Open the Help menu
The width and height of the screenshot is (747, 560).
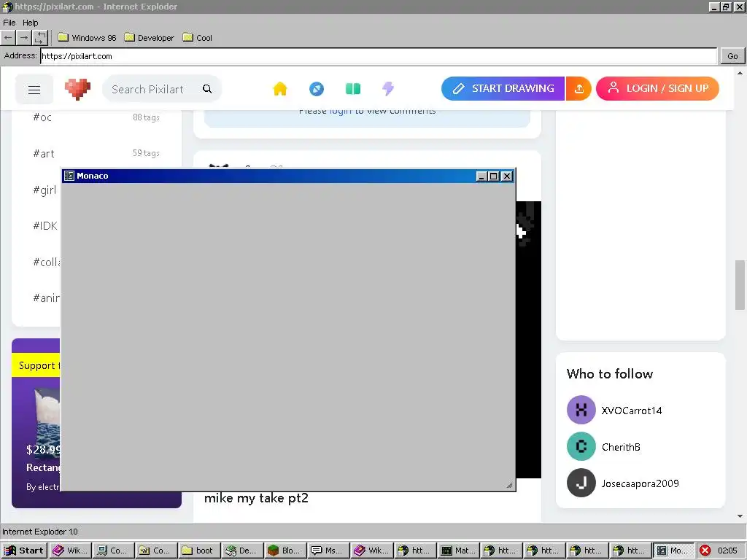(30, 23)
